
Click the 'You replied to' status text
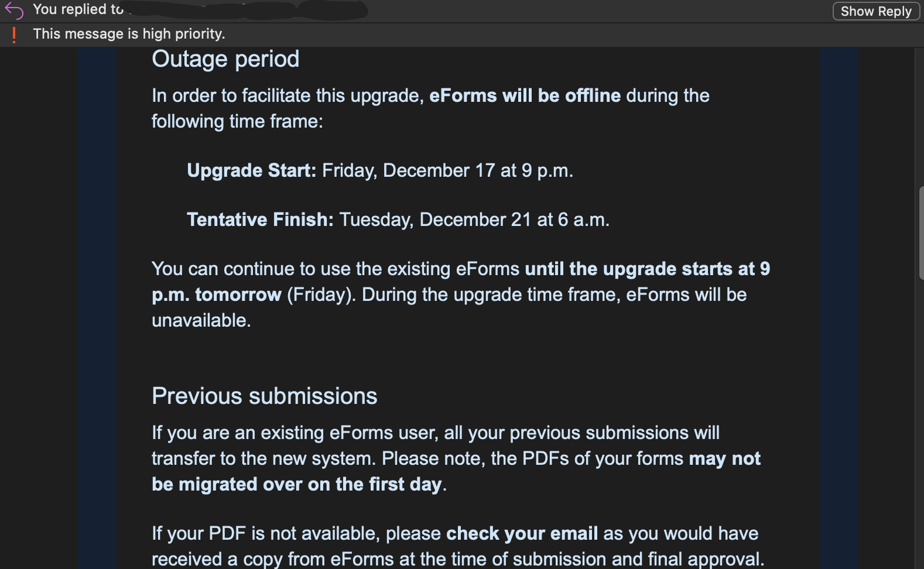78,9
